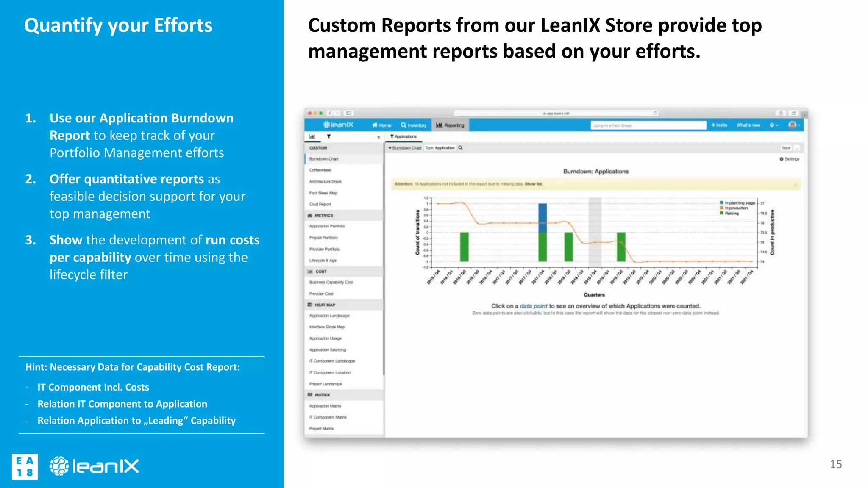Open the Interface Circle Map report
Image resolution: width=868 pixels, height=488 pixels.
click(x=327, y=327)
